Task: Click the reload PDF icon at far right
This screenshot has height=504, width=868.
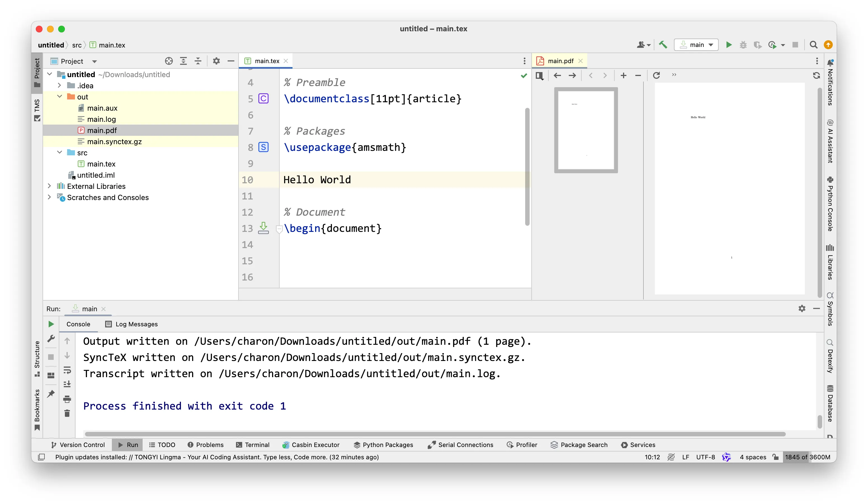Action: (816, 75)
